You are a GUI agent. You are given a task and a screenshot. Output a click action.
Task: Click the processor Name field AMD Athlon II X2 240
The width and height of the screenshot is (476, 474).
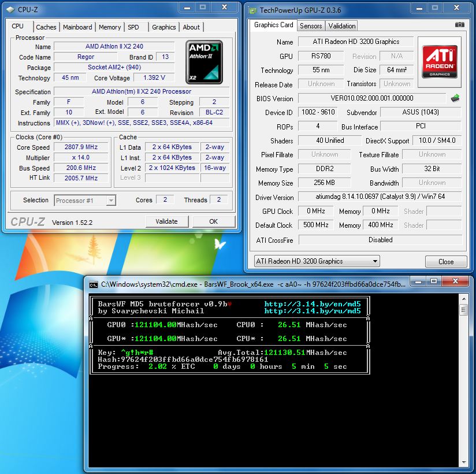pyautogui.click(x=114, y=46)
